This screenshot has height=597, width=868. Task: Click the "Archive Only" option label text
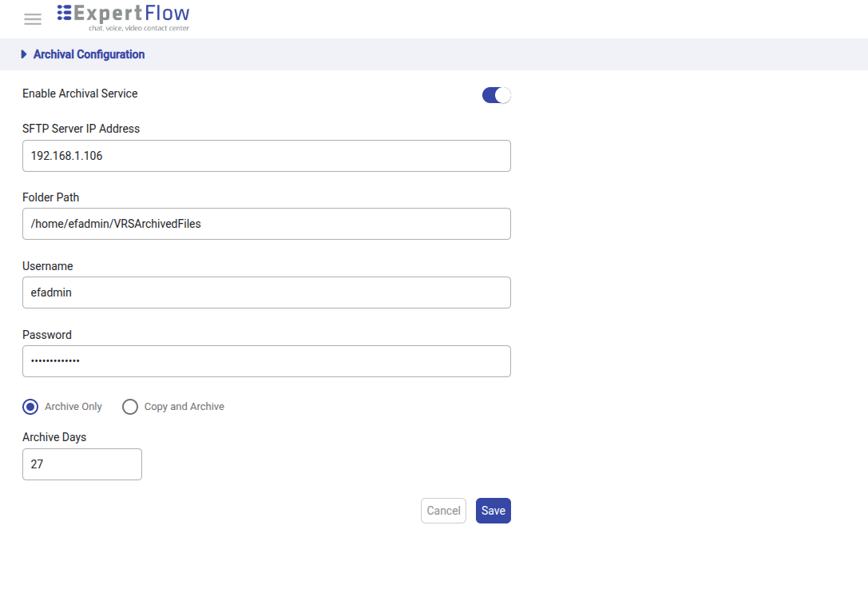[73, 407]
